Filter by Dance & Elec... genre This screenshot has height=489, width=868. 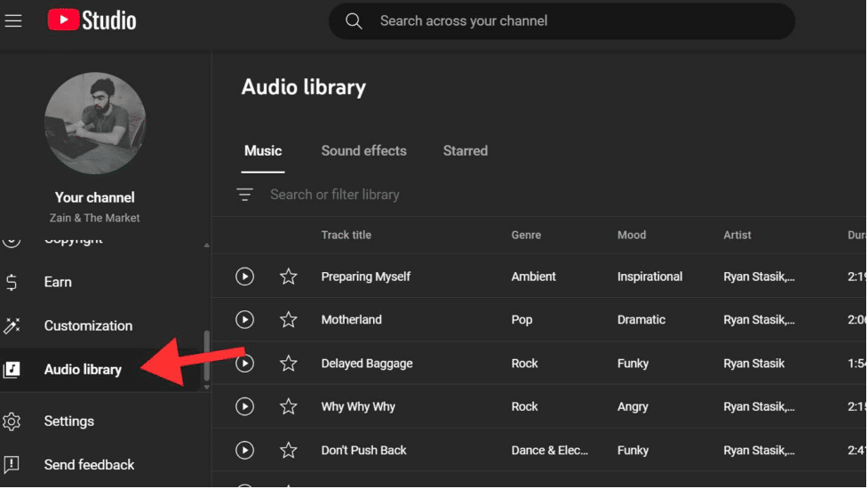pos(549,450)
